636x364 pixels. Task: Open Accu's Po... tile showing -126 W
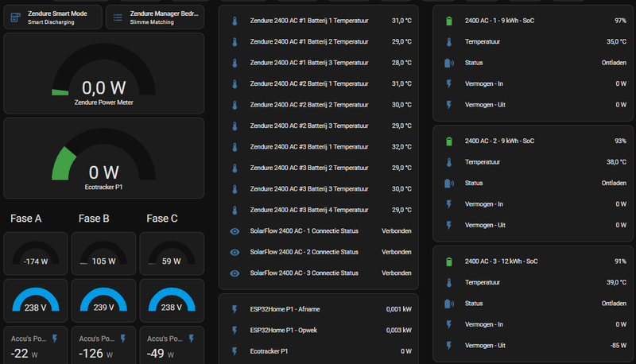click(103, 346)
